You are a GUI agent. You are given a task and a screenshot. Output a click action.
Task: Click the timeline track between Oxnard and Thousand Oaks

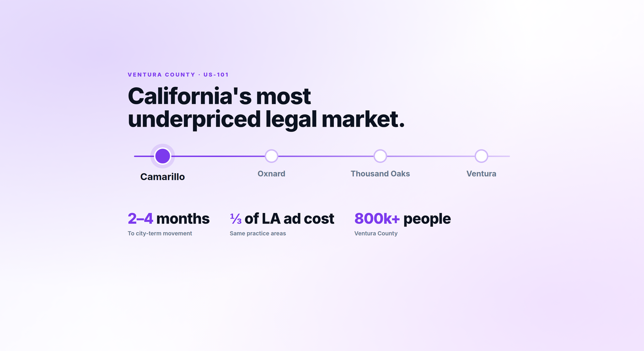pos(326,156)
